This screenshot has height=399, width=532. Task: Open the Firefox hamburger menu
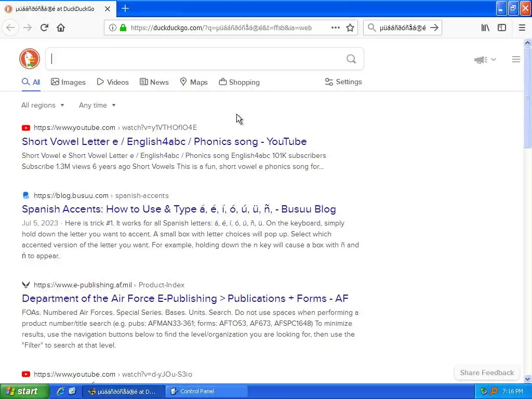point(522,28)
